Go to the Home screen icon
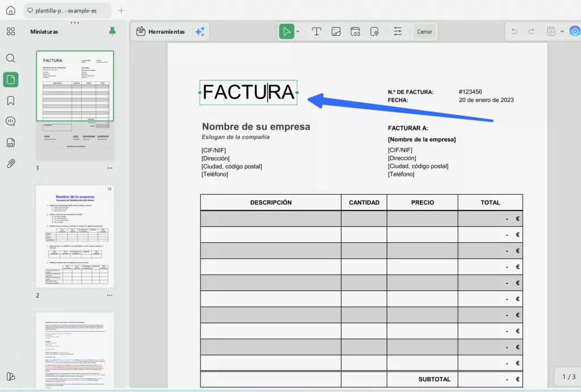Image resolution: width=581 pixels, height=392 pixels. coord(11,10)
